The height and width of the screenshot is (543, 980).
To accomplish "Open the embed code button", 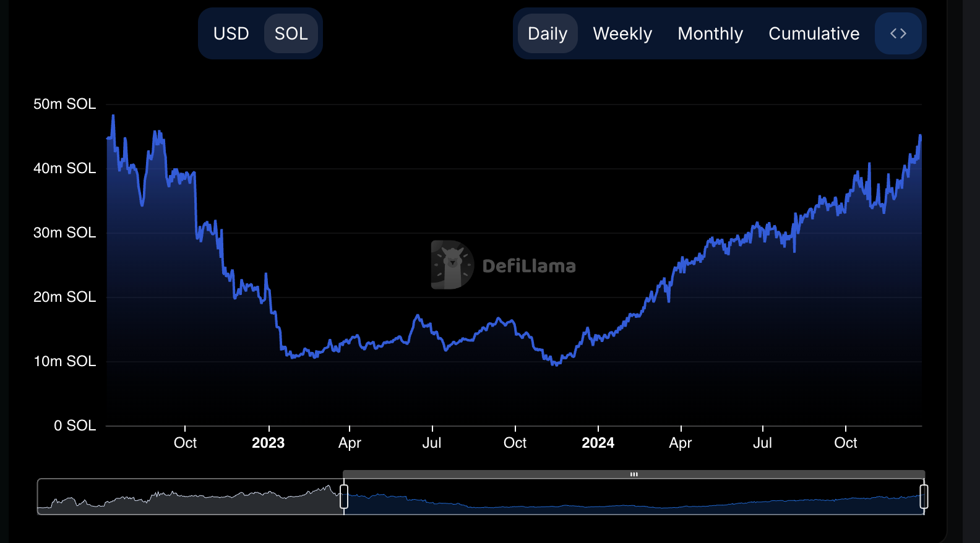I will [898, 33].
